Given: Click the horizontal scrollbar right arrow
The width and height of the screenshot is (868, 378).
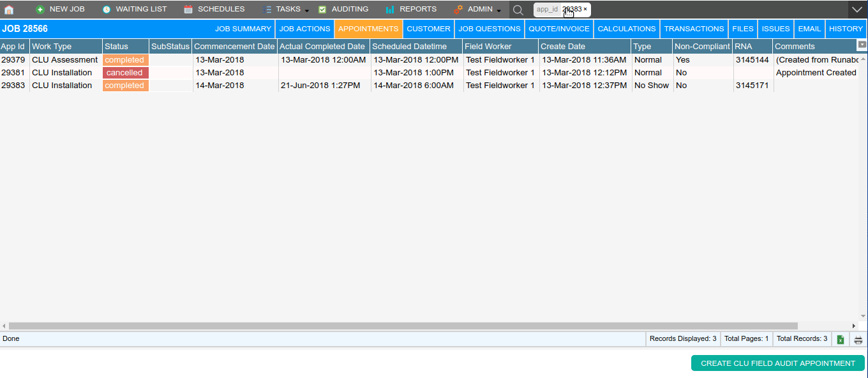Looking at the screenshot, I should pyautogui.click(x=854, y=326).
